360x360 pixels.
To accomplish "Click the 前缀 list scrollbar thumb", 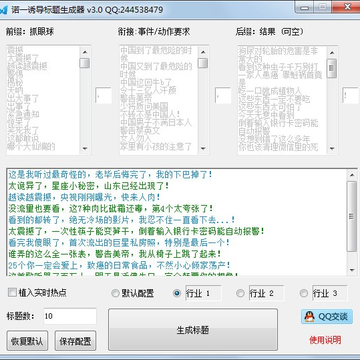I will coord(85,63).
